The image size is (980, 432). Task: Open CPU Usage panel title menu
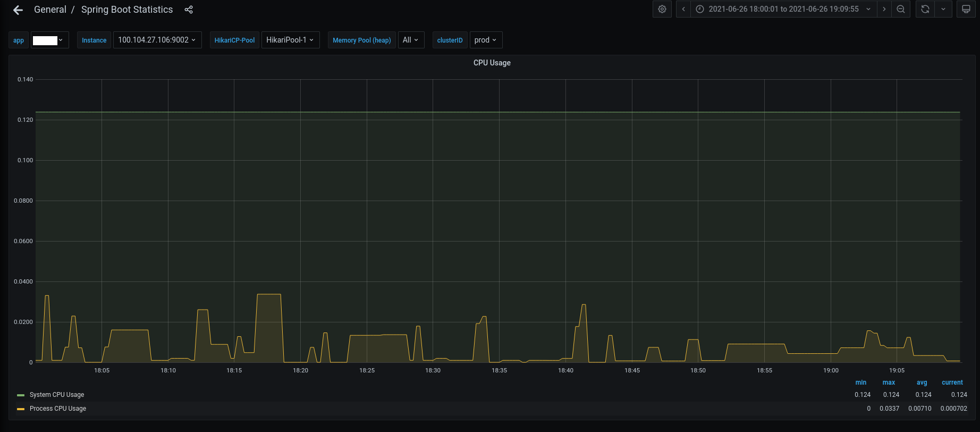point(492,63)
